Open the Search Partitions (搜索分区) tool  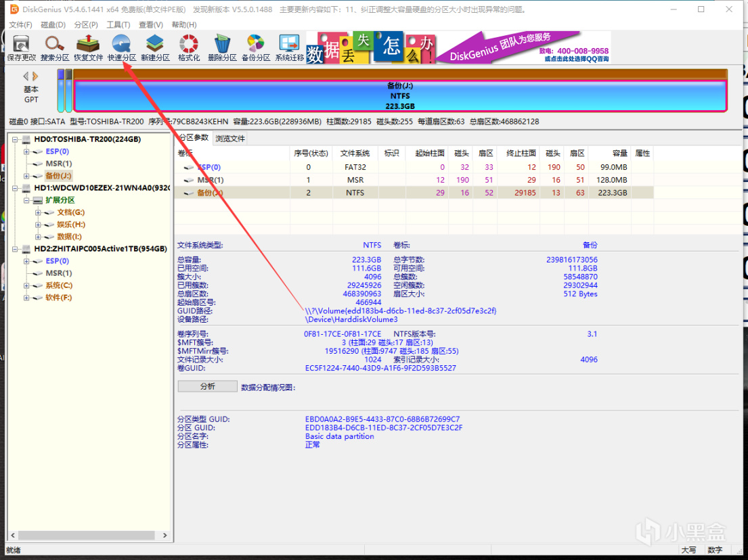pos(55,48)
